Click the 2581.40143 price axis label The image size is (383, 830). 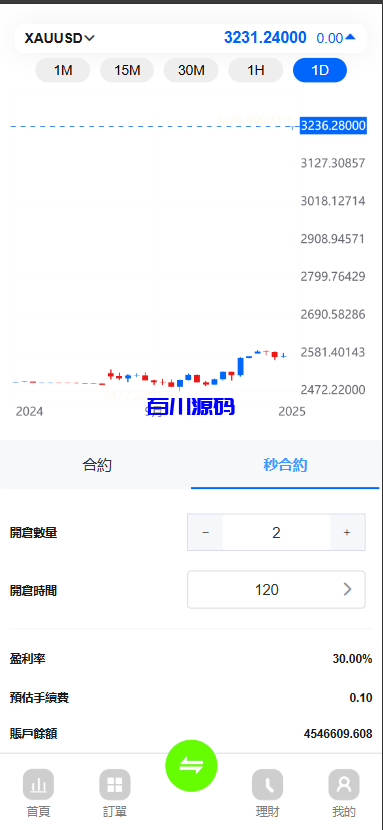(333, 352)
